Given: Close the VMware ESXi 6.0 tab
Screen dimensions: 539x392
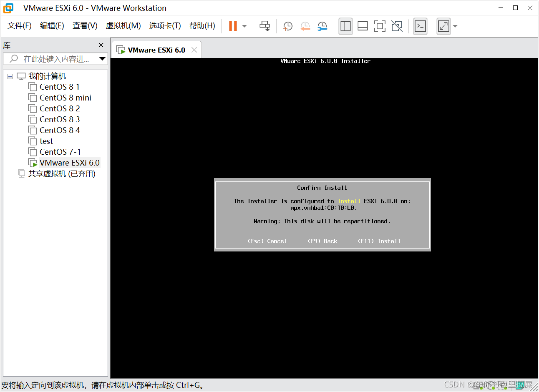Looking at the screenshot, I should (194, 50).
